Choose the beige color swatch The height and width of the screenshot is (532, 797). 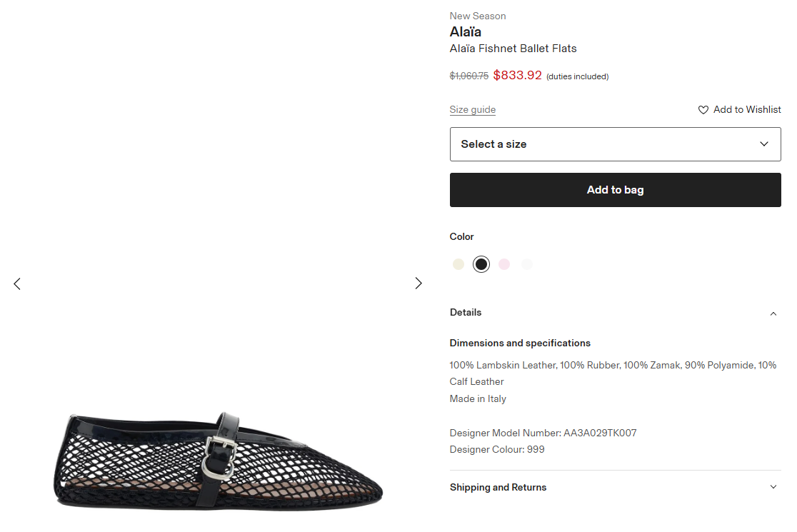(458, 264)
